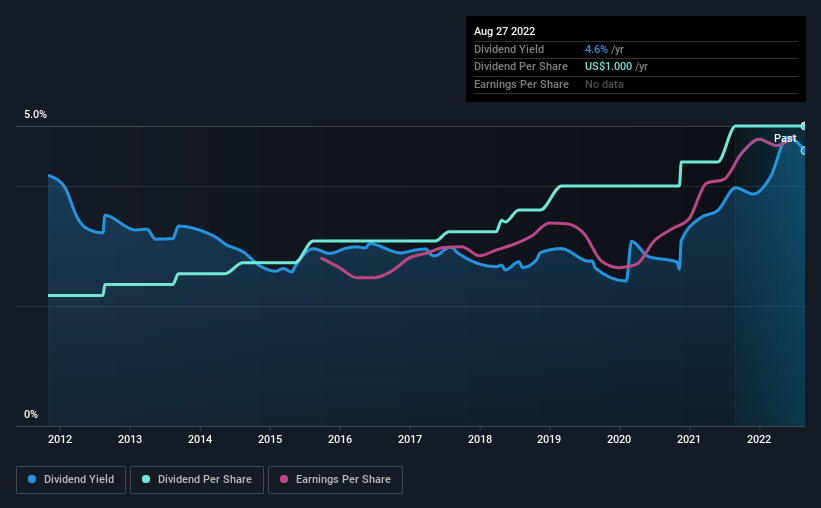
Task: Select the blue end-point marker on chart
Action: pos(804,151)
